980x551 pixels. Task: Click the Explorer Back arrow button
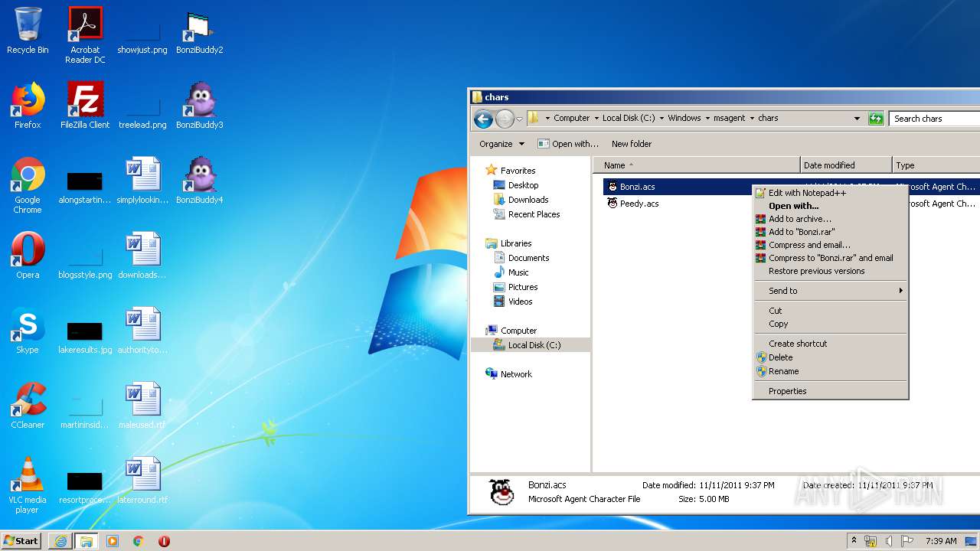pos(483,119)
